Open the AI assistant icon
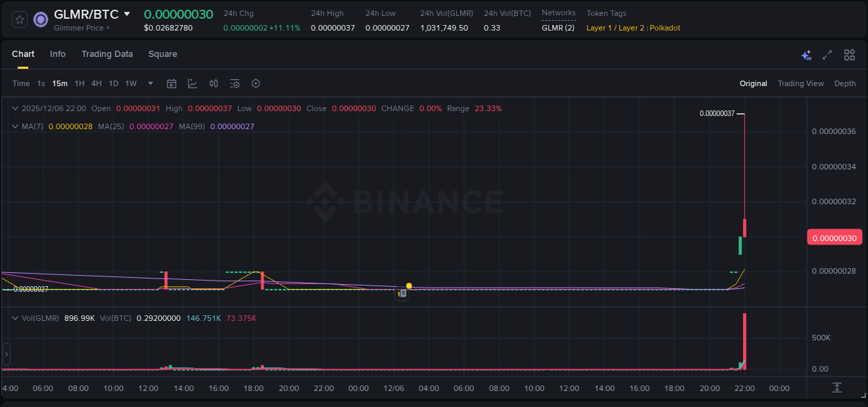This screenshot has height=407, width=868. tap(806, 54)
